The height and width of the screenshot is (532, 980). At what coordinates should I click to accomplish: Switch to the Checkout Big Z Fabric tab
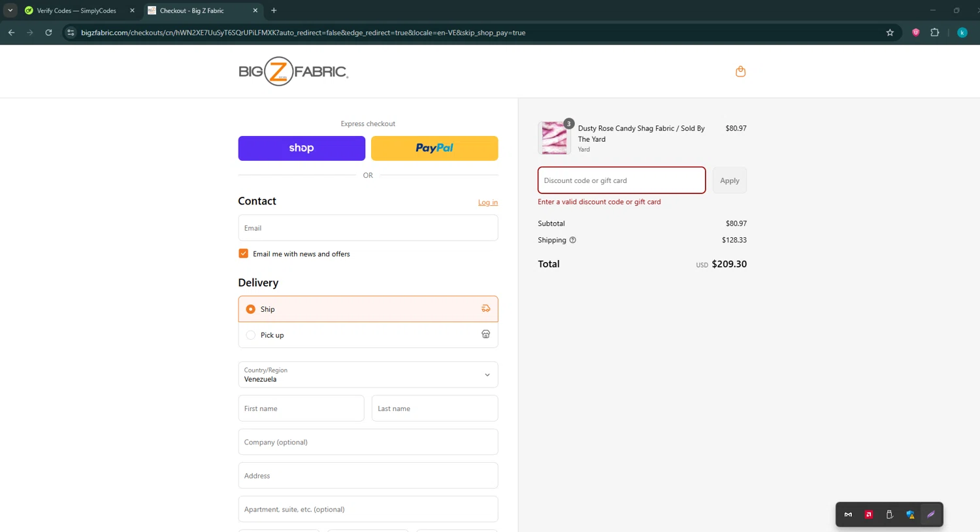tap(192, 10)
